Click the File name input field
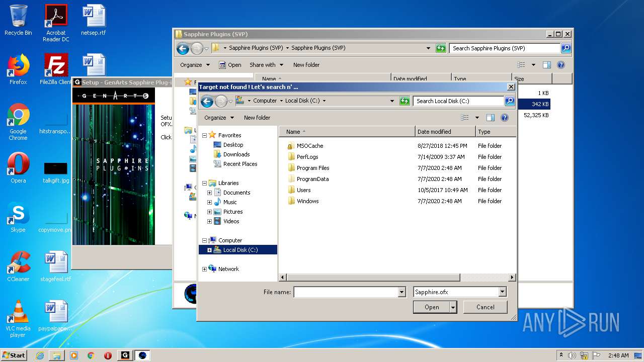644x362 pixels. coord(346,292)
